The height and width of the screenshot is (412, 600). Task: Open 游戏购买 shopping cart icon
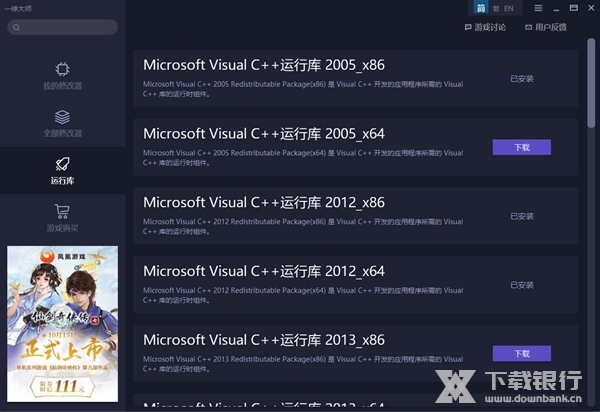(x=62, y=211)
